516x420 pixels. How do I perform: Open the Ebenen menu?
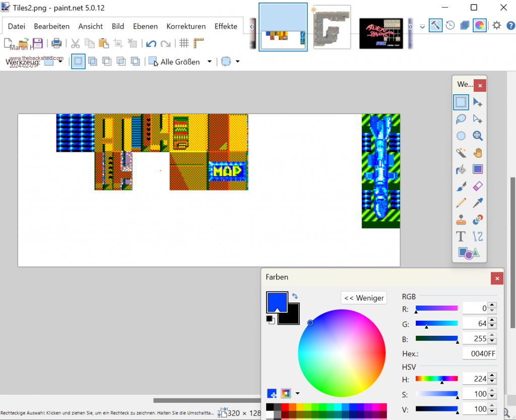pyautogui.click(x=145, y=26)
